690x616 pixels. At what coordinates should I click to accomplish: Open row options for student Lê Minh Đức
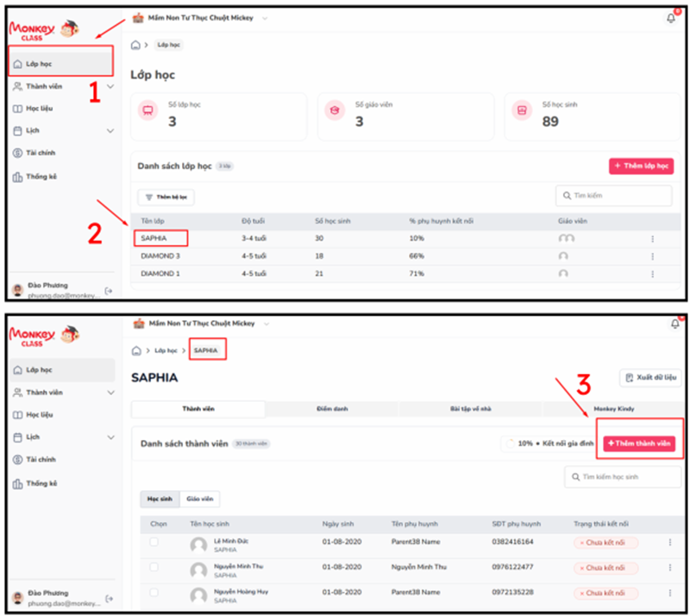click(669, 543)
